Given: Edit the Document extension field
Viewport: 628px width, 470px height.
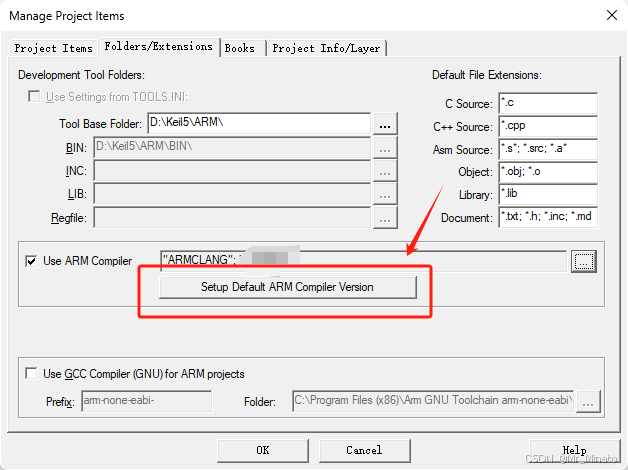Looking at the screenshot, I should [548, 217].
